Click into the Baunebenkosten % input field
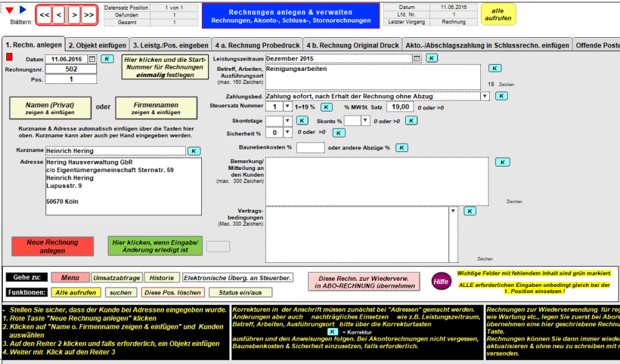This screenshot has height=364, width=620. pyautogui.click(x=310, y=147)
